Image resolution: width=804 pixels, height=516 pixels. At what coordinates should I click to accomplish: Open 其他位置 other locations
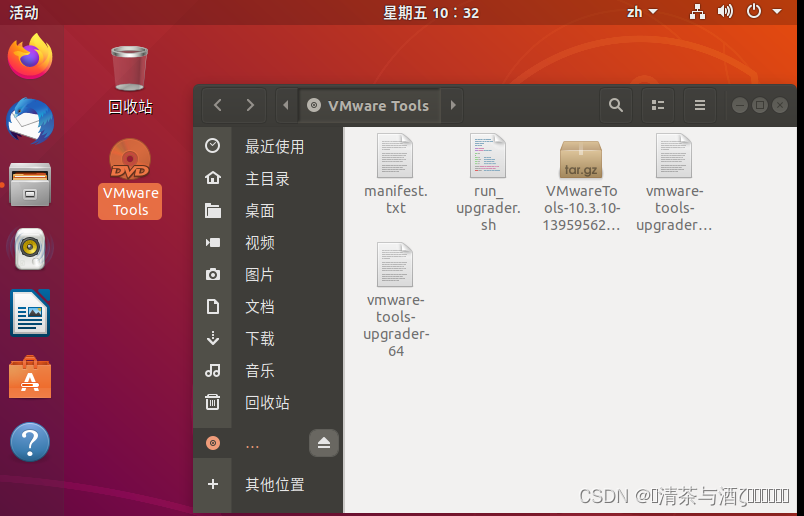[268, 484]
